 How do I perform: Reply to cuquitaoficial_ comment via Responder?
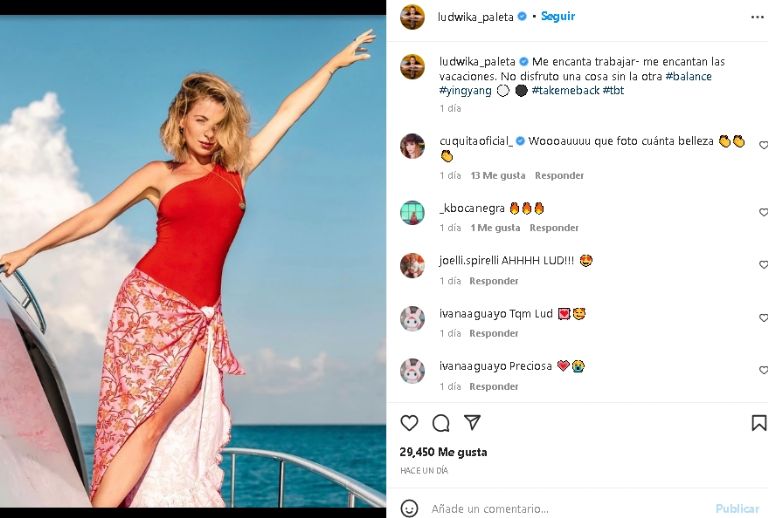coord(559,175)
